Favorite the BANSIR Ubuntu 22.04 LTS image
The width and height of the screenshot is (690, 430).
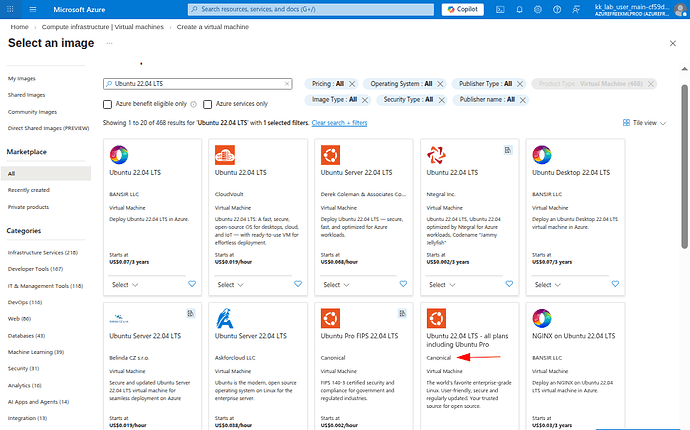click(192, 284)
